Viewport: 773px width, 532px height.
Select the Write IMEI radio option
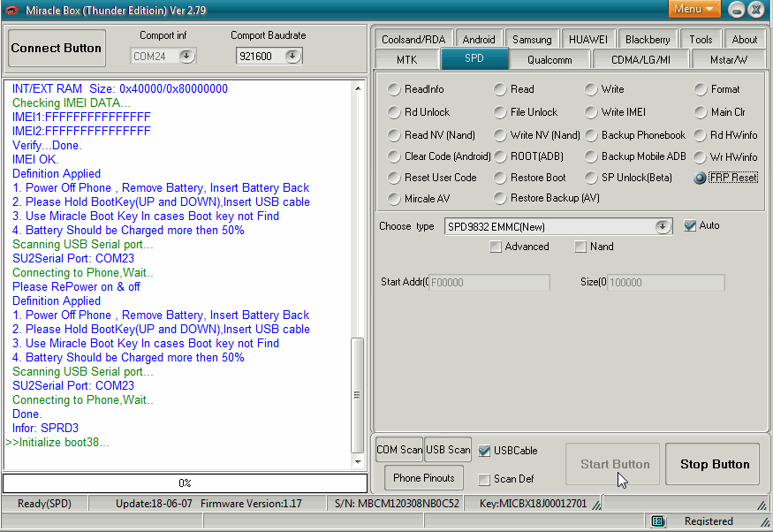(591, 112)
